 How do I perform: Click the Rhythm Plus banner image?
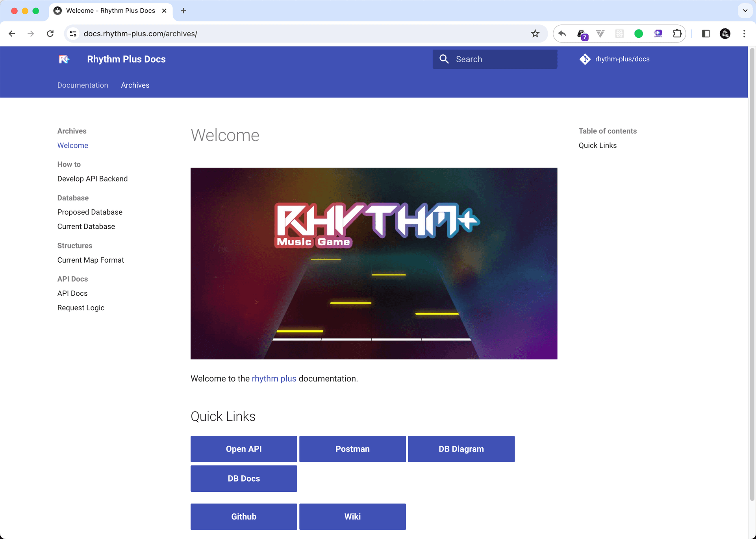pyautogui.click(x=374, y=263)
